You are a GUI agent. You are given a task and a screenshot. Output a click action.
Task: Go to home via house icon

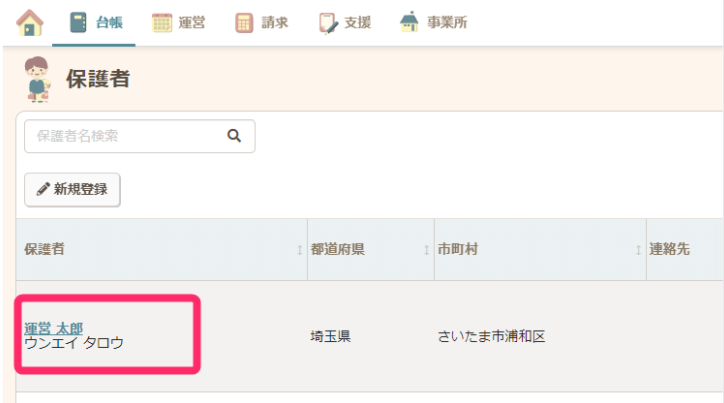[x=30, y=22]
